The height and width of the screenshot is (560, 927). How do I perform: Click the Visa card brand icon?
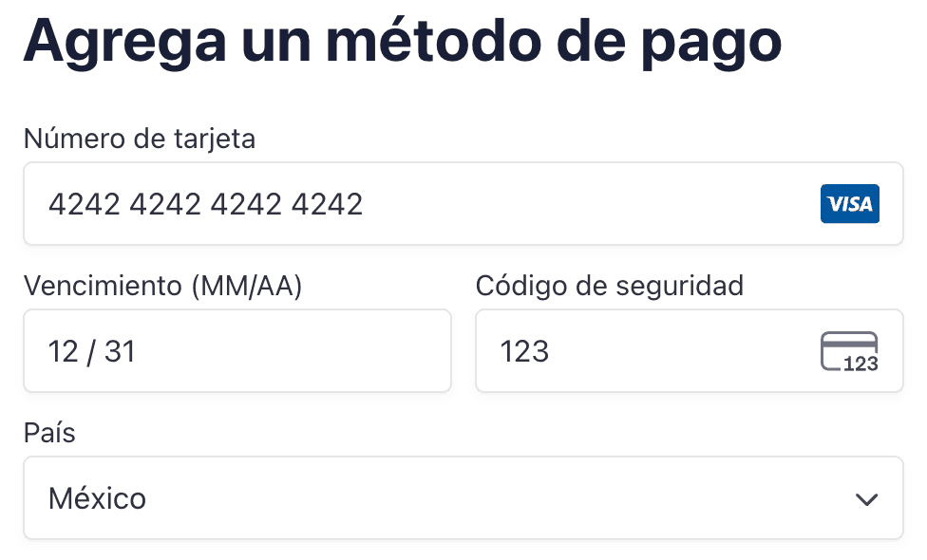click(849, 204)
